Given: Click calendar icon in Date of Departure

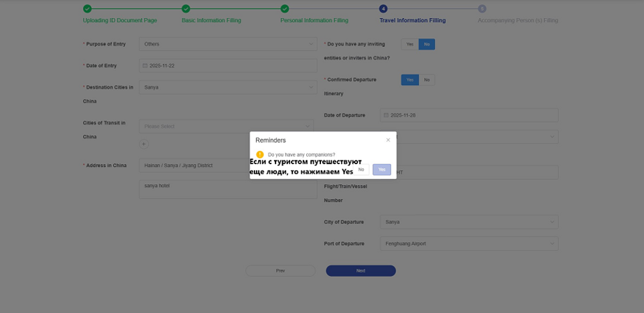Looking at the screenshot, I should pos(386,115).
